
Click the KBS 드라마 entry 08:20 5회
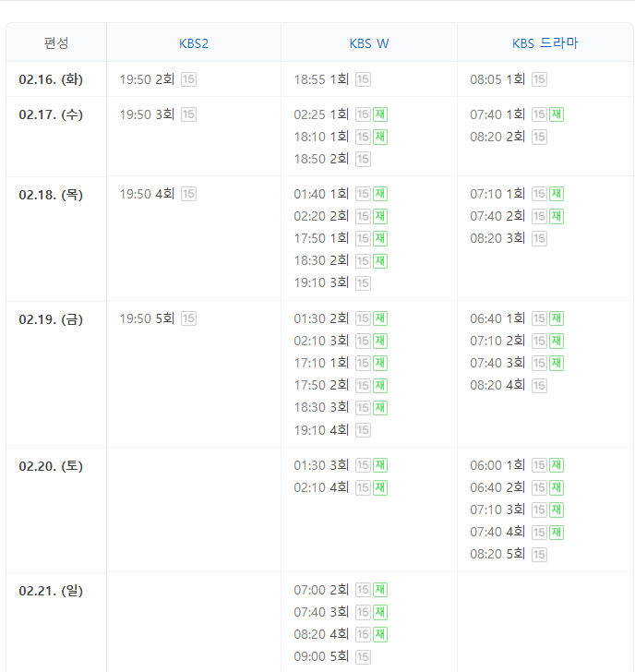click(497, 554)
